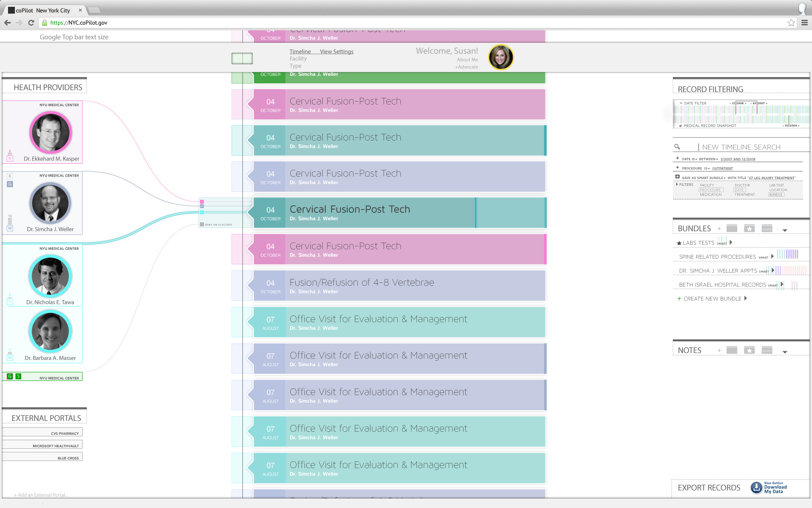Open View Settings in the header
The image size is (812, 508).
click(x=337, y=52)
